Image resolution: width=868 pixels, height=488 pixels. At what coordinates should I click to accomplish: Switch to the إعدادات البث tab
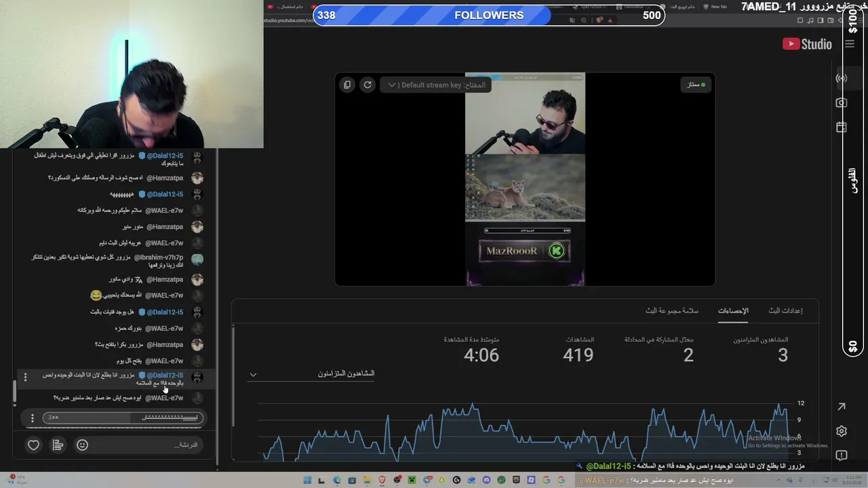coord(785,310)
